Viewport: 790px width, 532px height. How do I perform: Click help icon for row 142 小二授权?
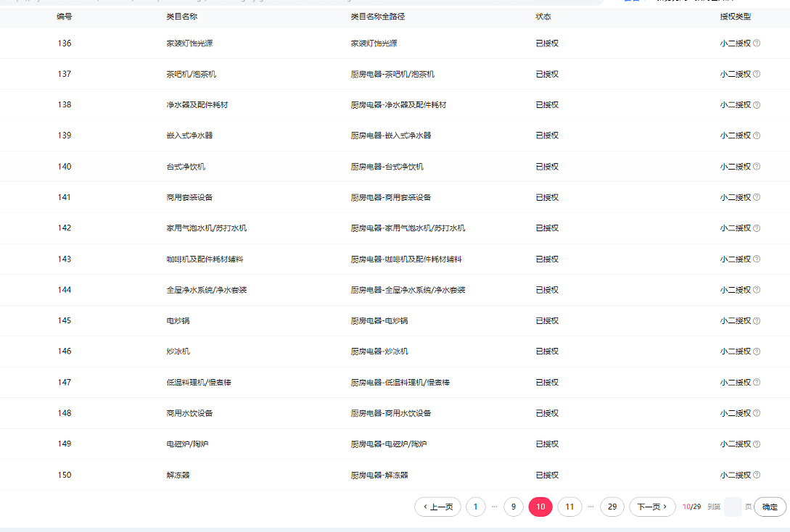757,228
